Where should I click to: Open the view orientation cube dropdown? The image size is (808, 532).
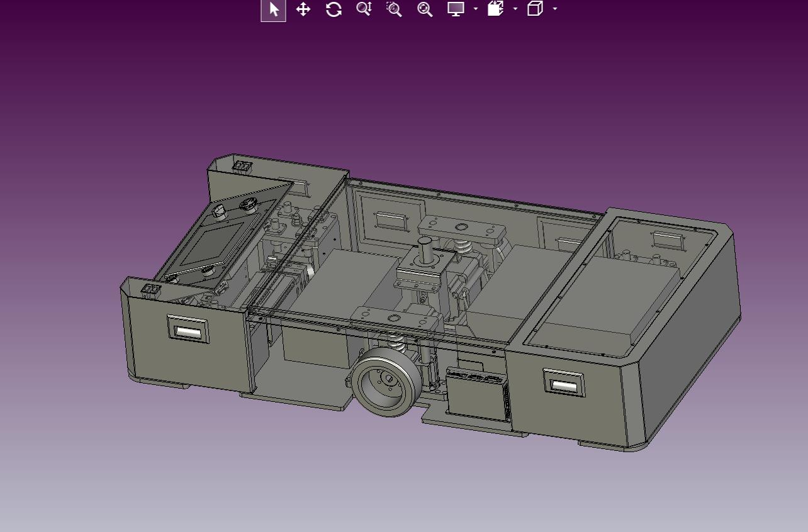[x=554, y=9]
